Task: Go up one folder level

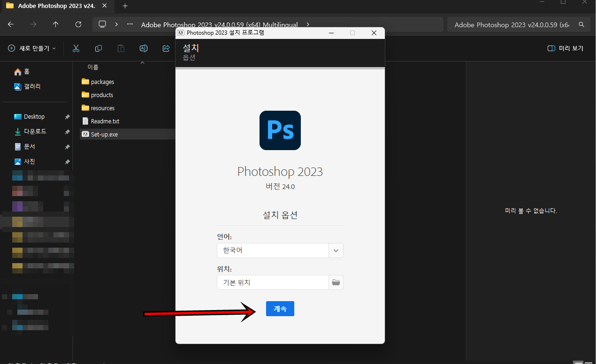Action: [56, 24]
